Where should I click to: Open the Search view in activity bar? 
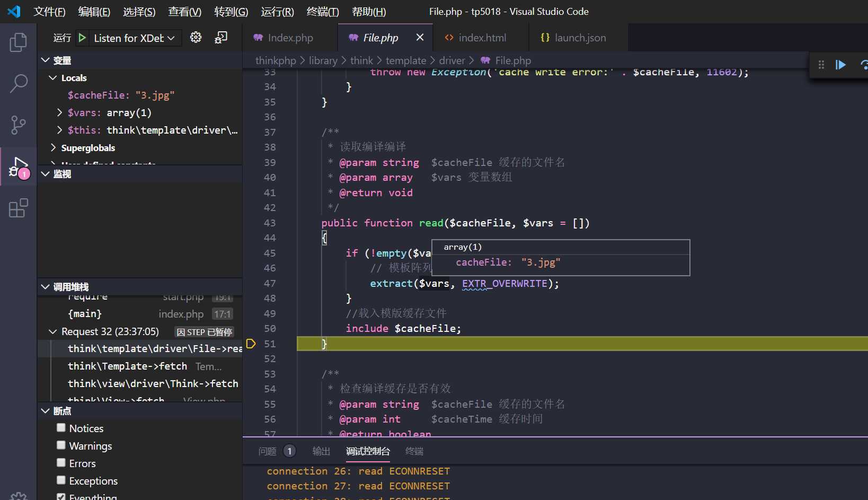click(18, 84)
